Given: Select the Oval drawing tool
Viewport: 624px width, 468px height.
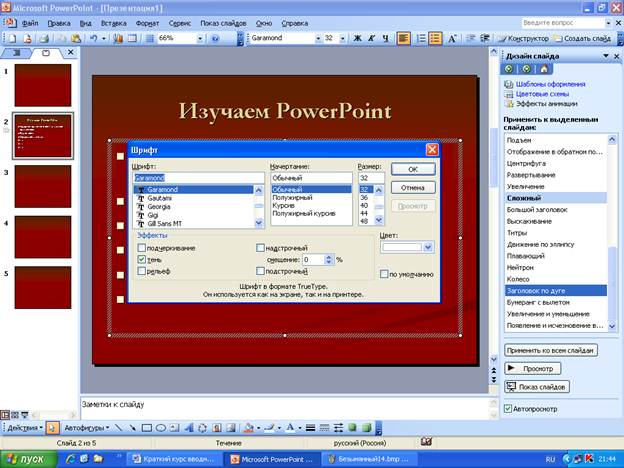Looking at the screenshot, I should point(160,428).
